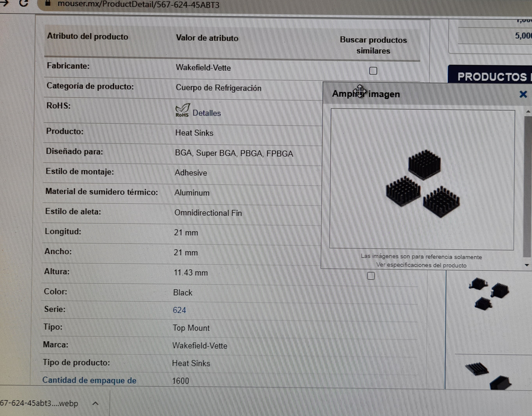This screenshot has width=532, height=416.
Task: Click the padlock site security icon
Action: [x=48, y=3]
